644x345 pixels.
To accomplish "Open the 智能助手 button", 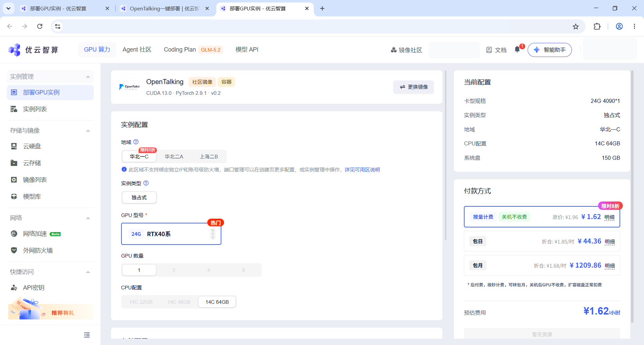I will coord(549,50).
